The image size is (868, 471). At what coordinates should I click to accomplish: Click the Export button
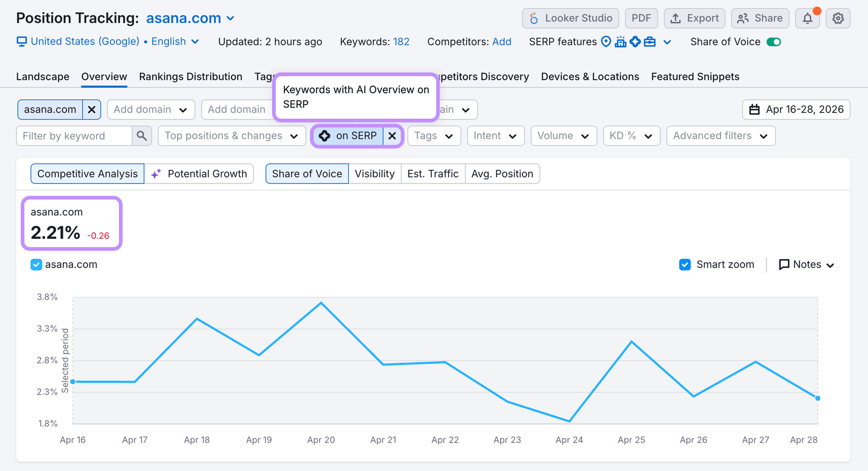point(694,18)
